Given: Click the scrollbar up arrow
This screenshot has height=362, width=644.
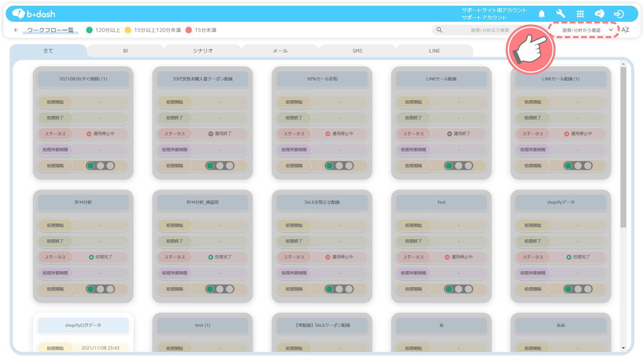Looking at the screenshot, I should click(623, 64).
